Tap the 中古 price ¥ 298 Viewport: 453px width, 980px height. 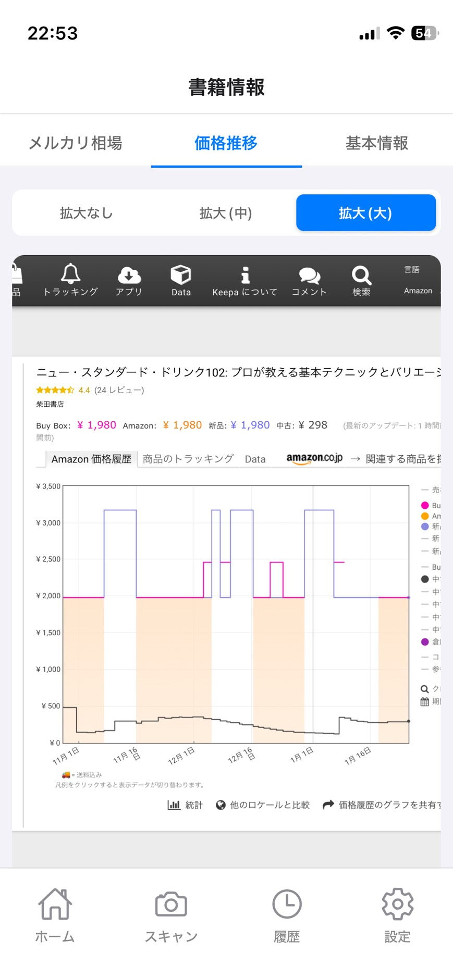tap(313, 425)
